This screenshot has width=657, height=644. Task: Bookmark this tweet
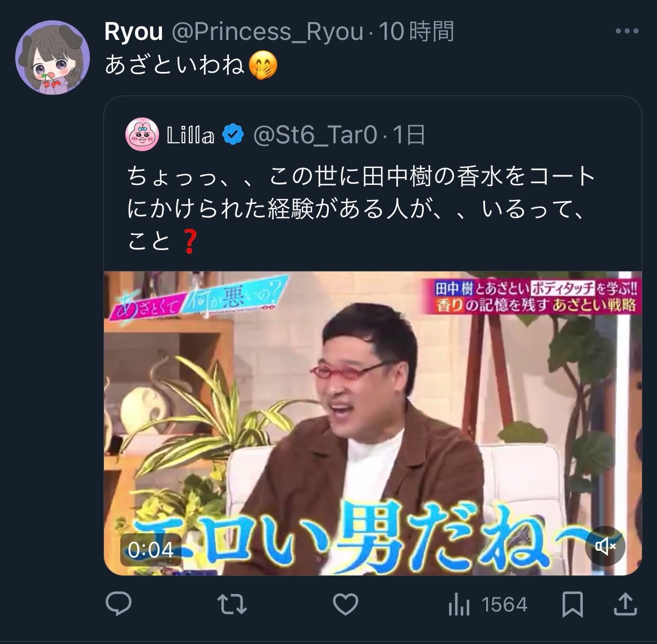click(572, 604)
